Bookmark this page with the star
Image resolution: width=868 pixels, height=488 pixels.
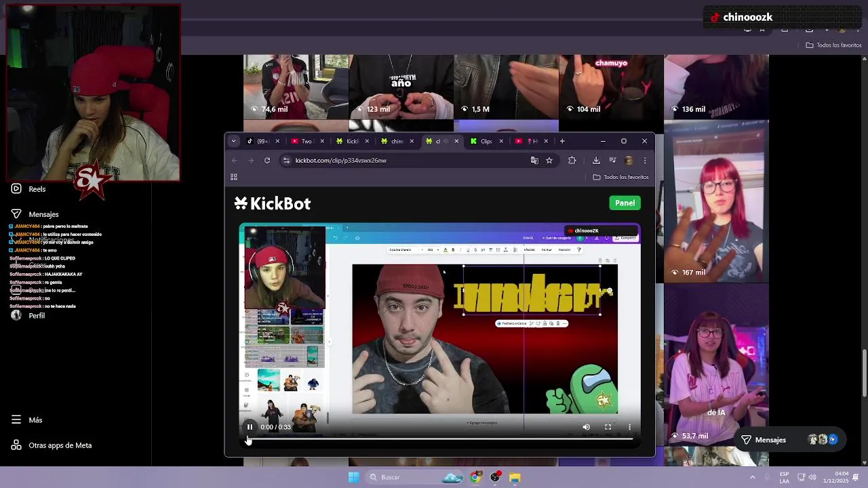(x=549, y=161)
